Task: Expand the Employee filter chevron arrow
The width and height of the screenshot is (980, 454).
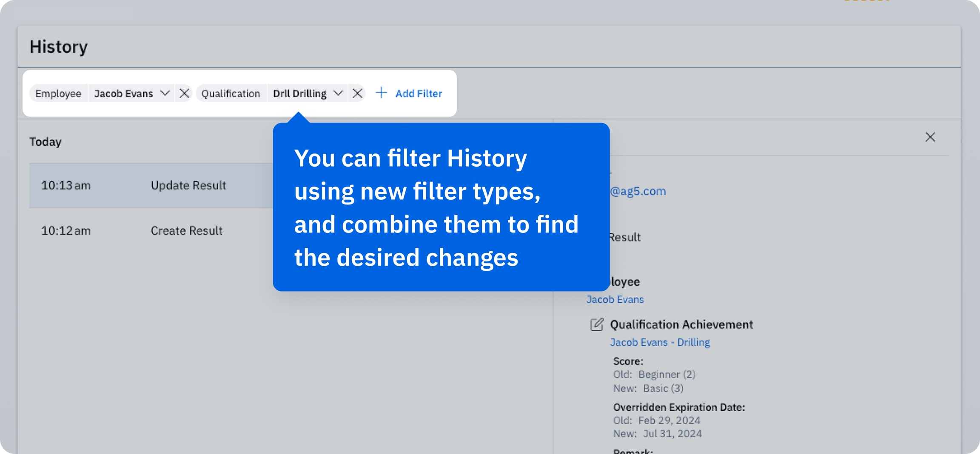Action: pyautogui.click(x=165, y=94)
